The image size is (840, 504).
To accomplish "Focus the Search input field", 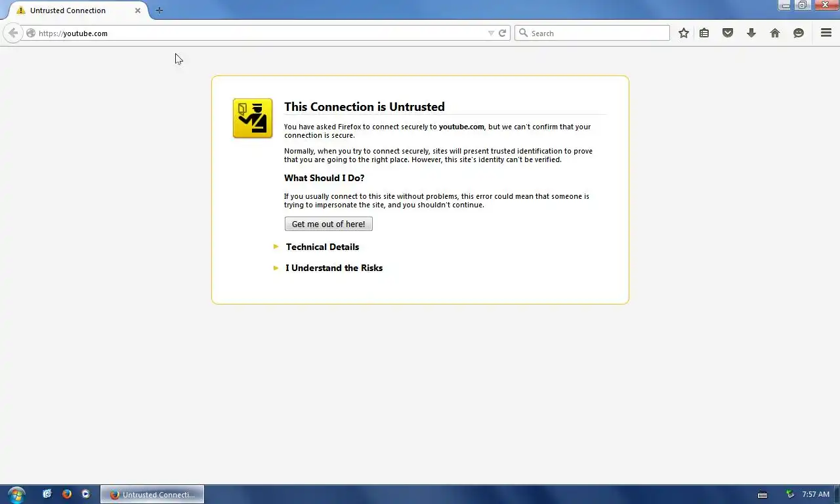I will [x=592, y=33].
